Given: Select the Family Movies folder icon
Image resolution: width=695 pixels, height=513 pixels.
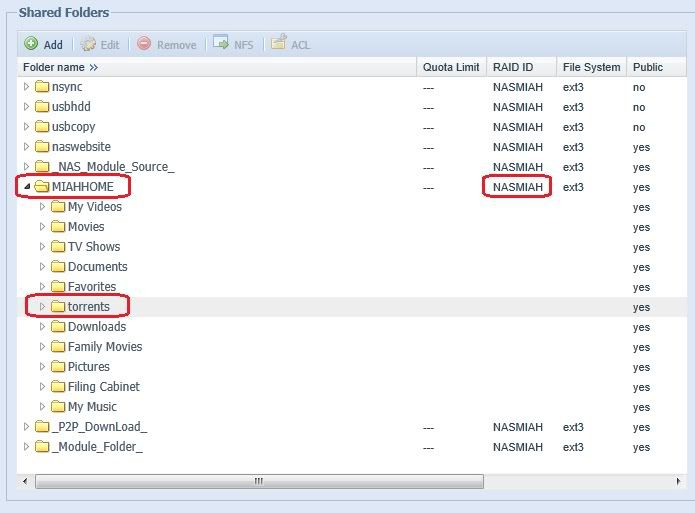Looking at the screenshot, I should pos(58,346).
